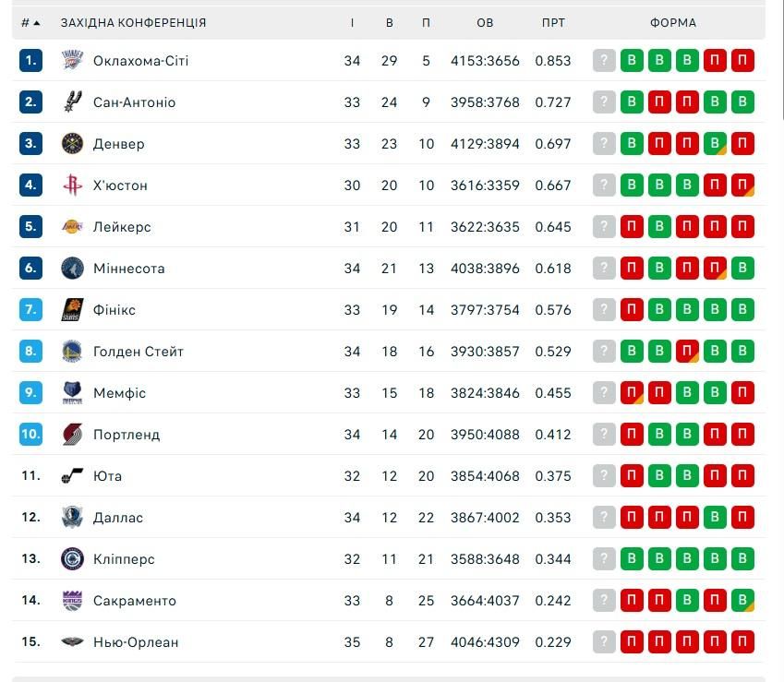Click the Phoenix Suns logo

[72, 310]
